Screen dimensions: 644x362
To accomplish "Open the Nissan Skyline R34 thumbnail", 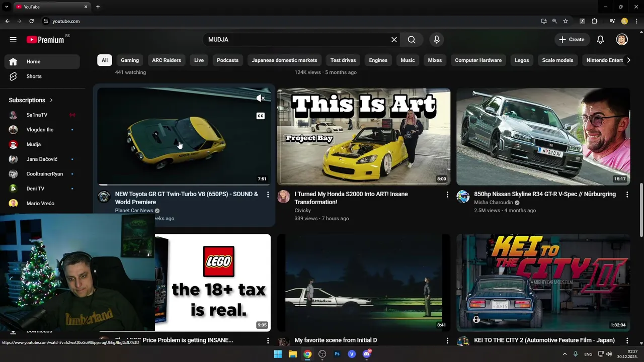I will tap(543, 137).
